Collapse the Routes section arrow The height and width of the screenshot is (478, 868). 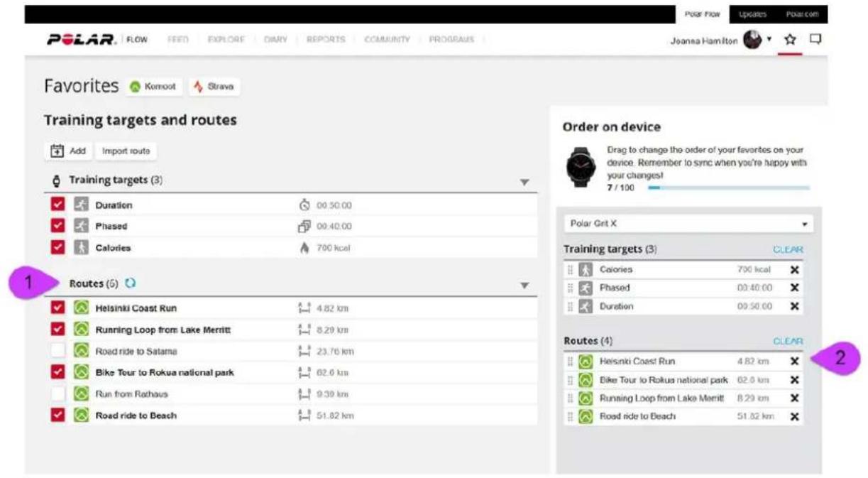pos(524,286)
